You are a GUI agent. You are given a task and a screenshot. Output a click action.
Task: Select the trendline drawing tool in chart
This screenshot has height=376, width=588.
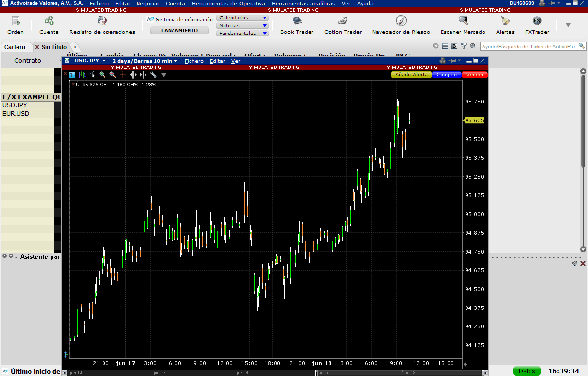(x=92, y=75)
